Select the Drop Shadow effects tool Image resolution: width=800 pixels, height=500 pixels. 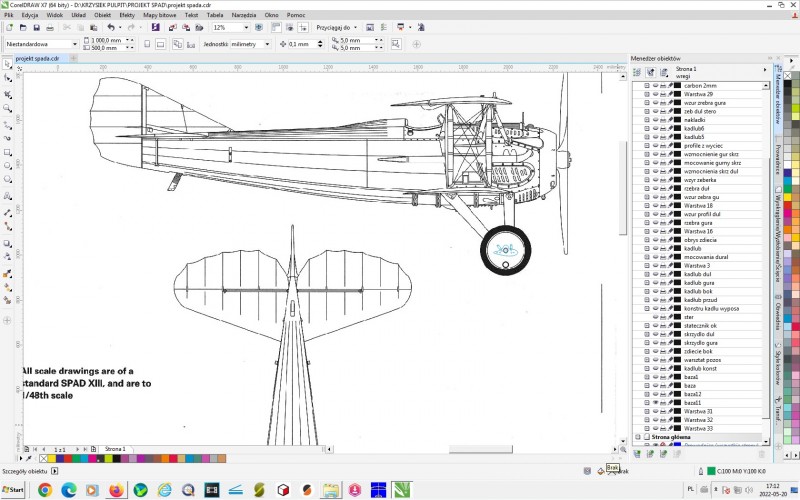[7, 243]
